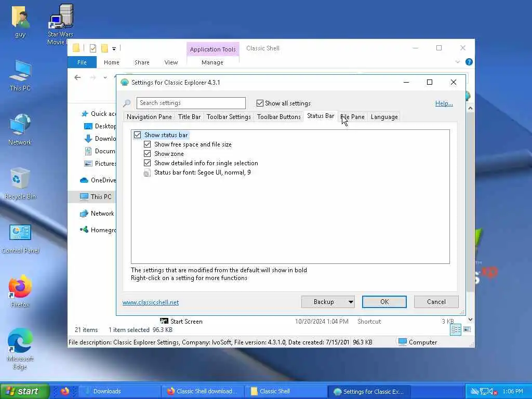Click the Explorer vertical scrollbar down arrow
The height and width of the screenshot is (399, 532).
tap(470, 320)
